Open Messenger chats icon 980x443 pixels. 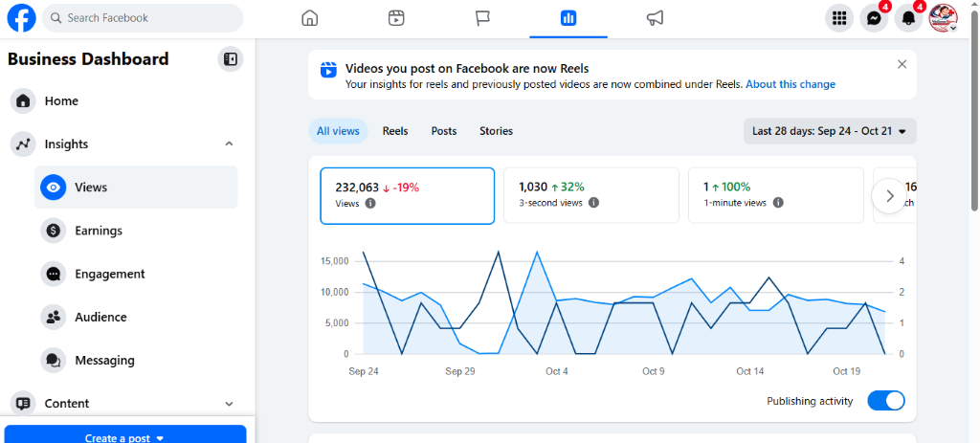(x=874, y=18)
